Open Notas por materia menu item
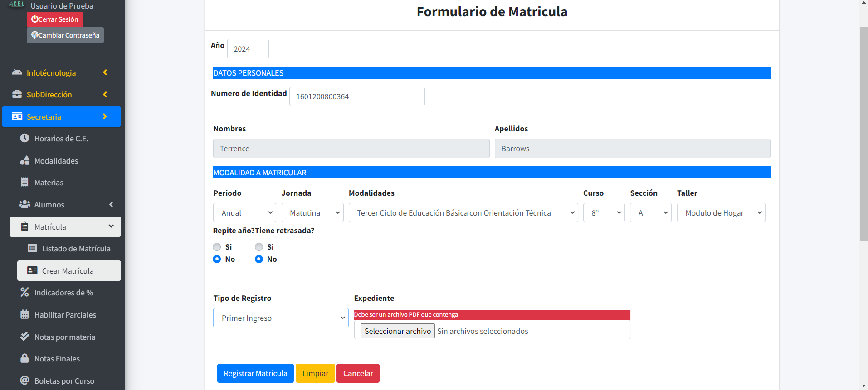This screenshot has width=868, height=390. (x=65, y=337)
